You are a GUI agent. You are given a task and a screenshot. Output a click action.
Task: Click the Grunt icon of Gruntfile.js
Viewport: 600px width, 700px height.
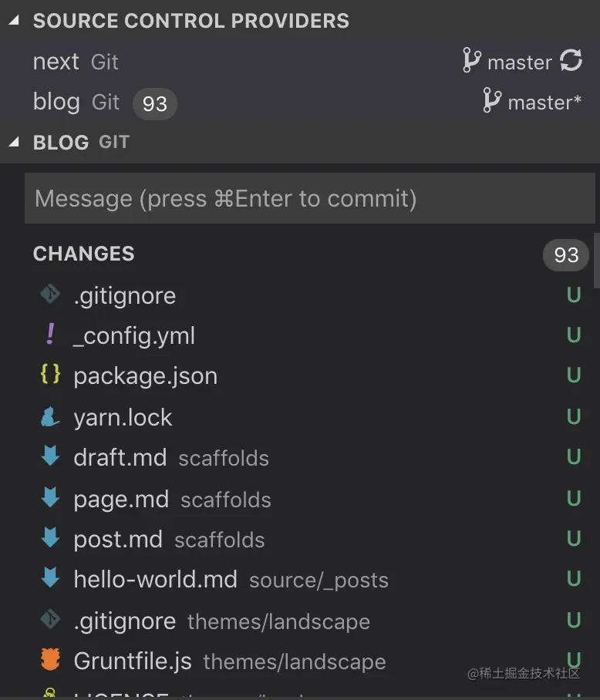tap(50, 661)
